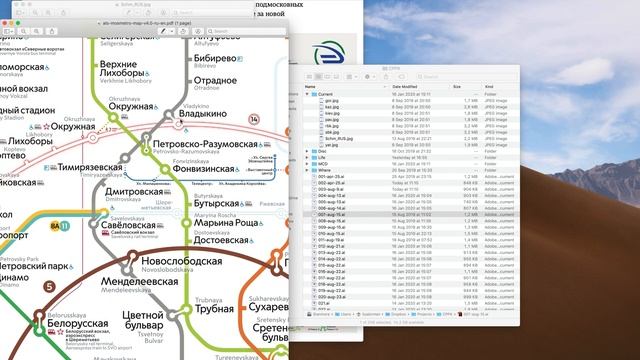The height and width of the screenshot is (360, 640).
Task: Select the highlight pen tool in Preview
Action: click(163, 31)
